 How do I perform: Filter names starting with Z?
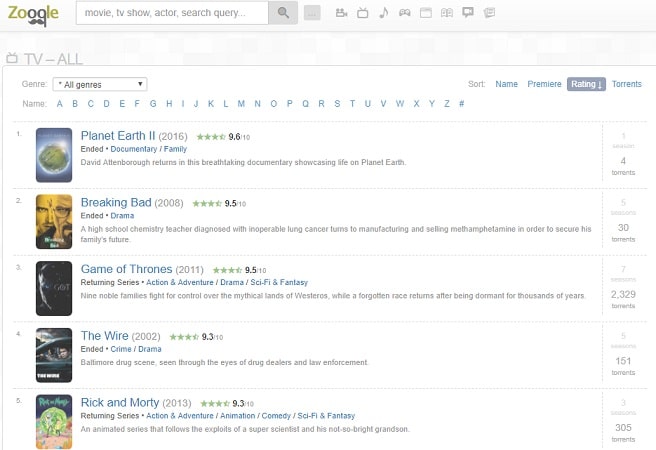(447, 104)
